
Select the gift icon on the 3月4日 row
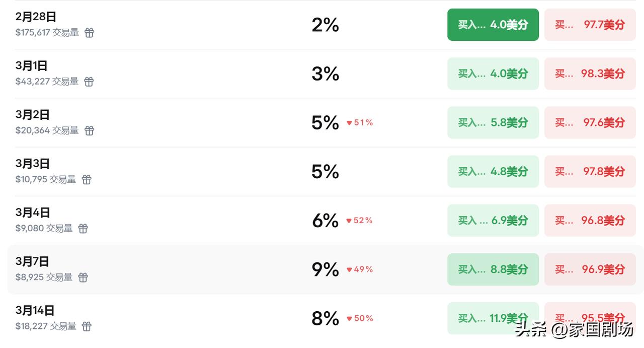point(83,228)
